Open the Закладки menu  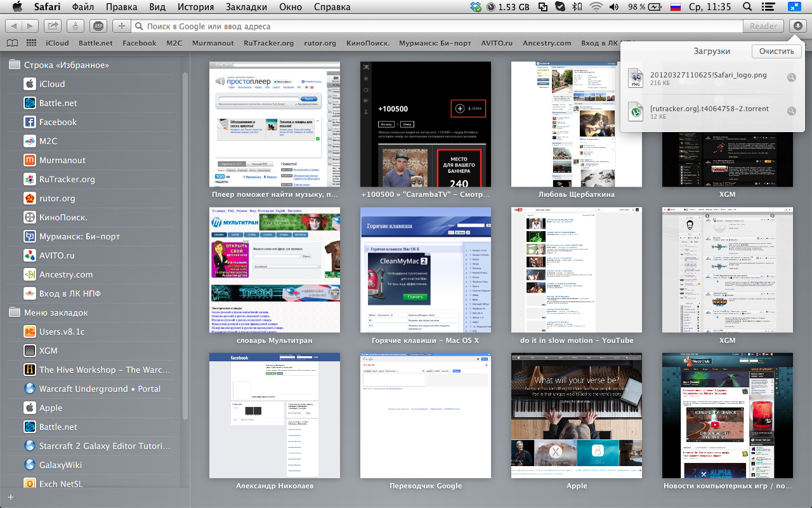pyautogui.click(x=246, y=7)
